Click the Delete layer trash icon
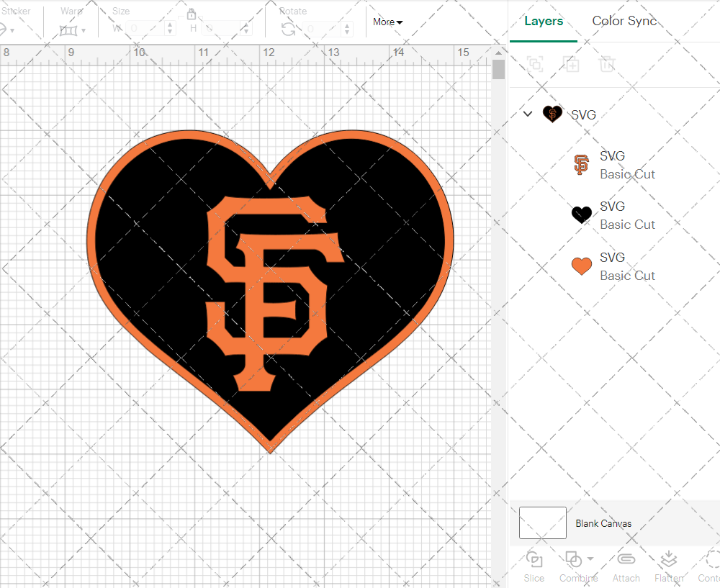720x588 pixels. tap(607, 64)
